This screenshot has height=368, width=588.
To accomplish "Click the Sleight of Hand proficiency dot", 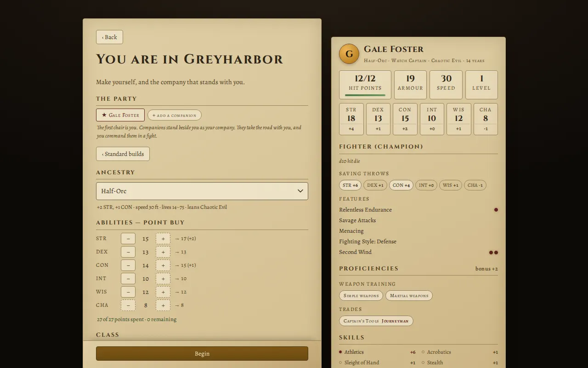I will 340,362.
